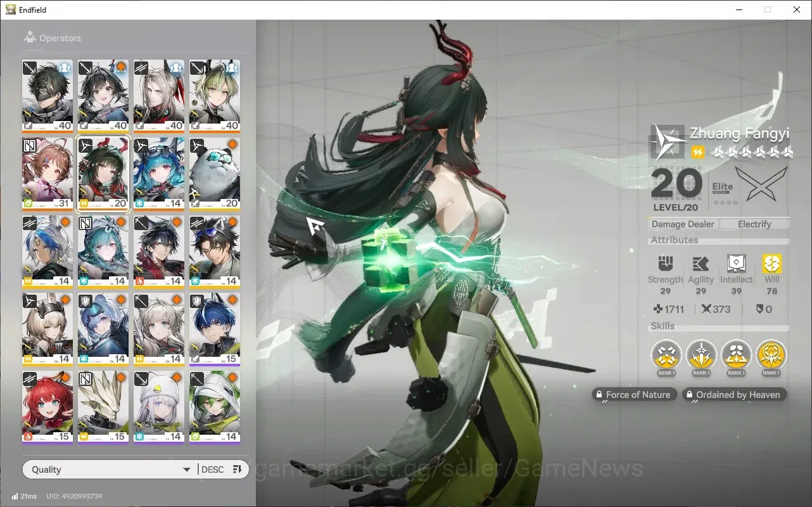Viewport: 812px width, 507px height.
Task: Open the locked Ordained by Heaven talent
Action: coord(734,395)
